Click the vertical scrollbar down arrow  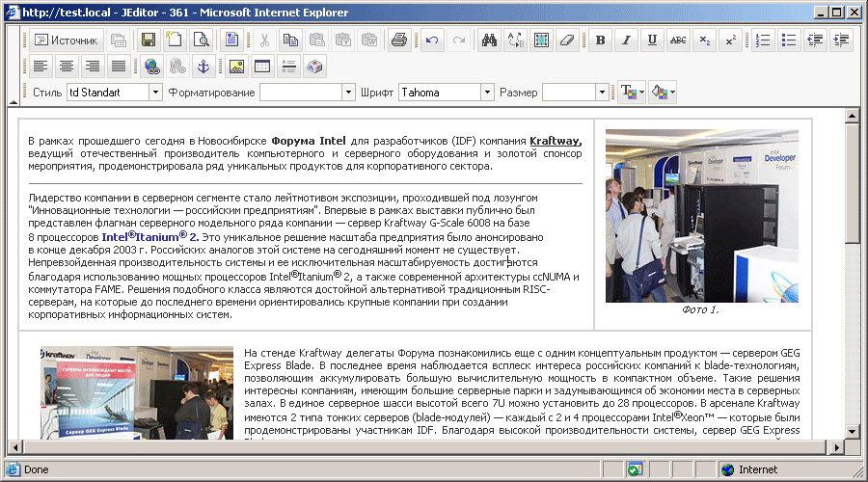[852, 432]
